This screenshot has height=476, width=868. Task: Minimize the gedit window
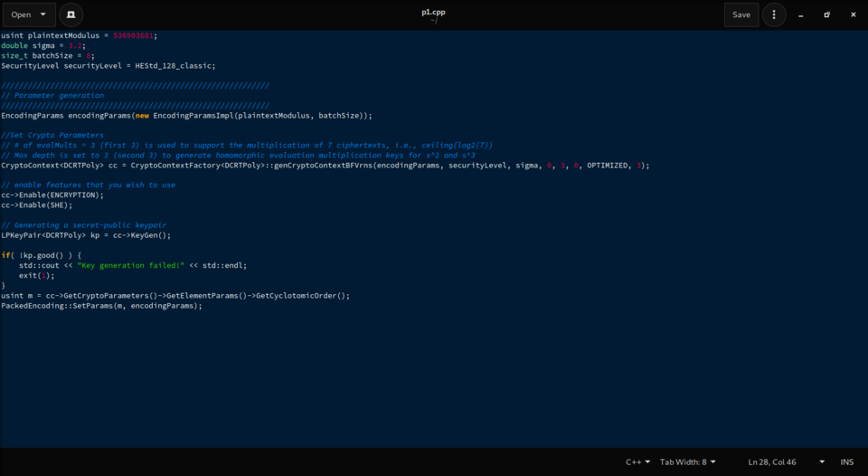(x=800, y=15)
